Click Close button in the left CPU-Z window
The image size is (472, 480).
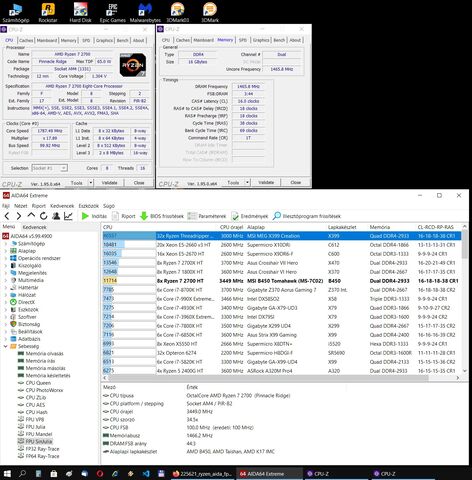[139, 183]
